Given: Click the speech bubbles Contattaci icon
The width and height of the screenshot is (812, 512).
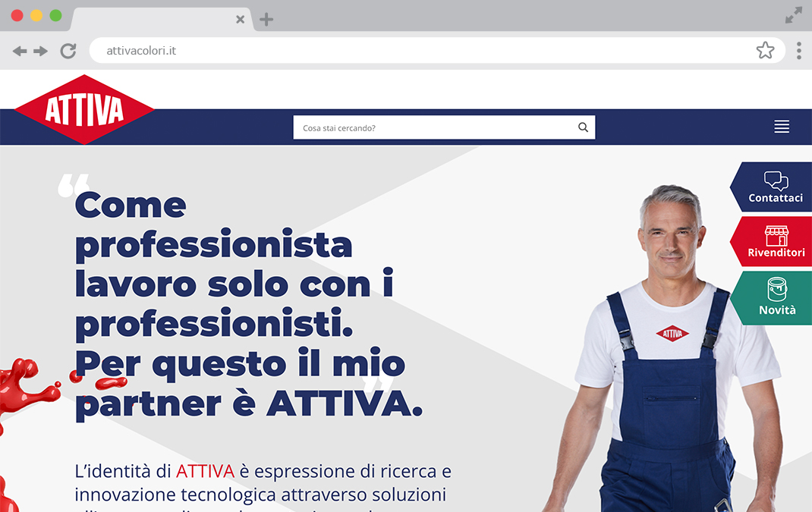Looking at the screenshot, I should (776, 181).
